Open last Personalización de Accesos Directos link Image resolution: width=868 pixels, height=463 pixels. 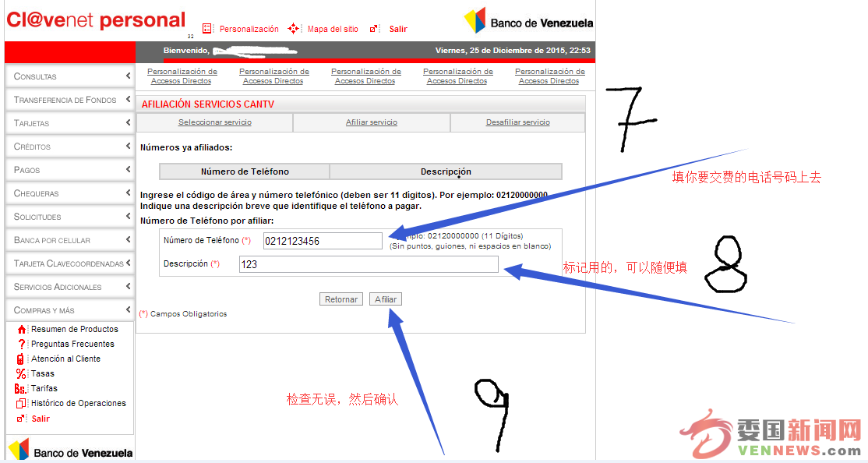[549, 76]
